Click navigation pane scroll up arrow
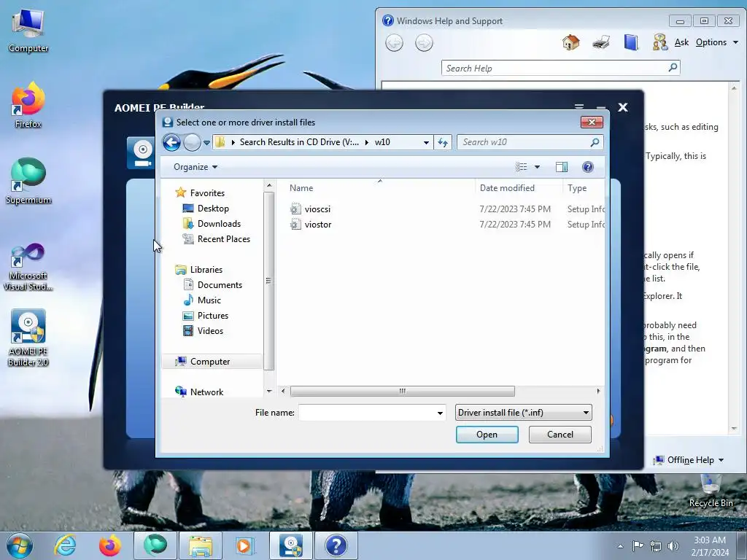Screen dimensions: 747x560 (269, 185)
